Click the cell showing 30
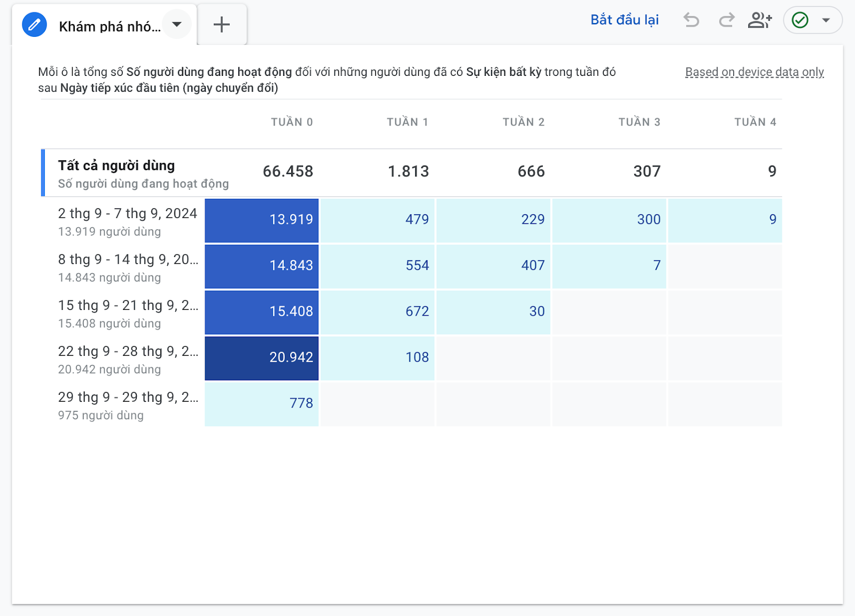The height and width of the screenshot is (616, 855). (x=493, y=312)
